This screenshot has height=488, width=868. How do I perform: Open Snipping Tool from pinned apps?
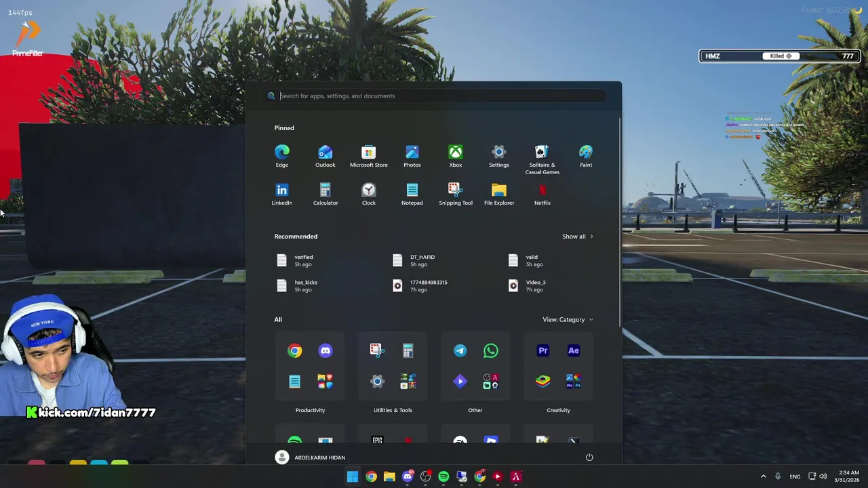[455, 195]
